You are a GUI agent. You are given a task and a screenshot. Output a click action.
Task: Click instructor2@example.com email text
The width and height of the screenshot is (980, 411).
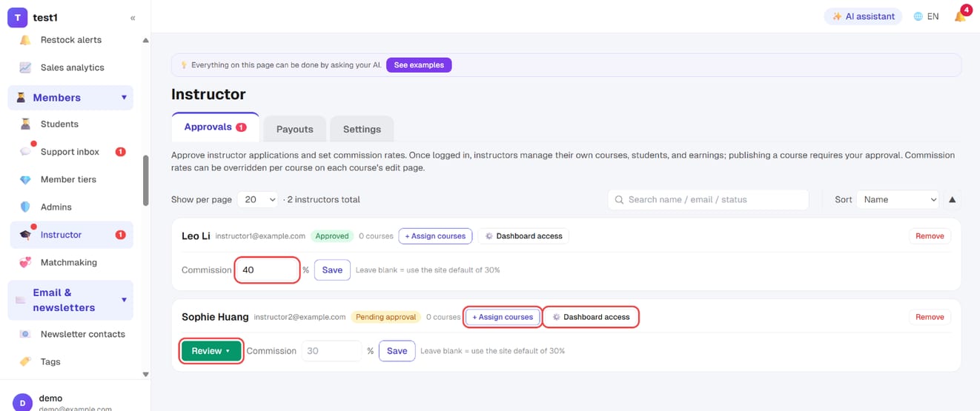(299, 317)
